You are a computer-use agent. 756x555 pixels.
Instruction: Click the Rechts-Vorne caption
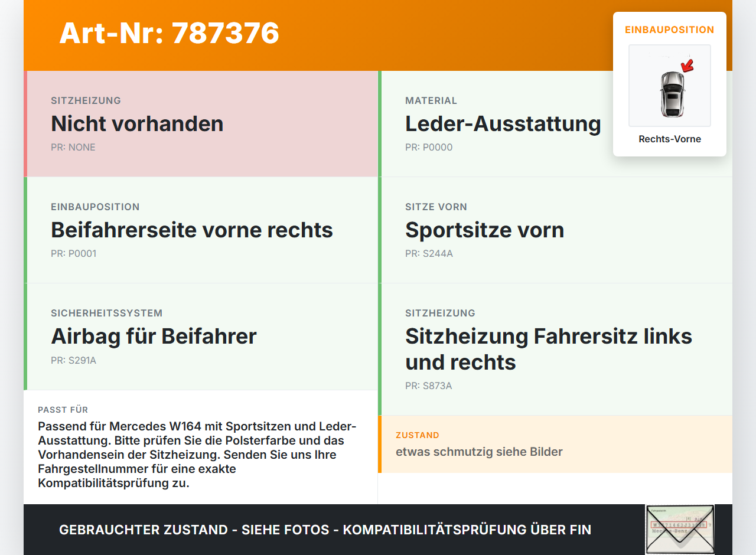[670, 139]
